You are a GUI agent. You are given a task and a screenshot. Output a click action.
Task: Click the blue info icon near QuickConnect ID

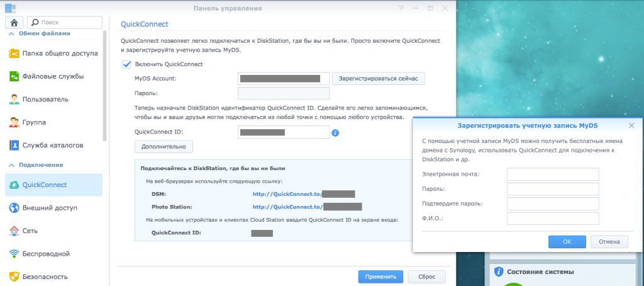(x=335, y=132)
